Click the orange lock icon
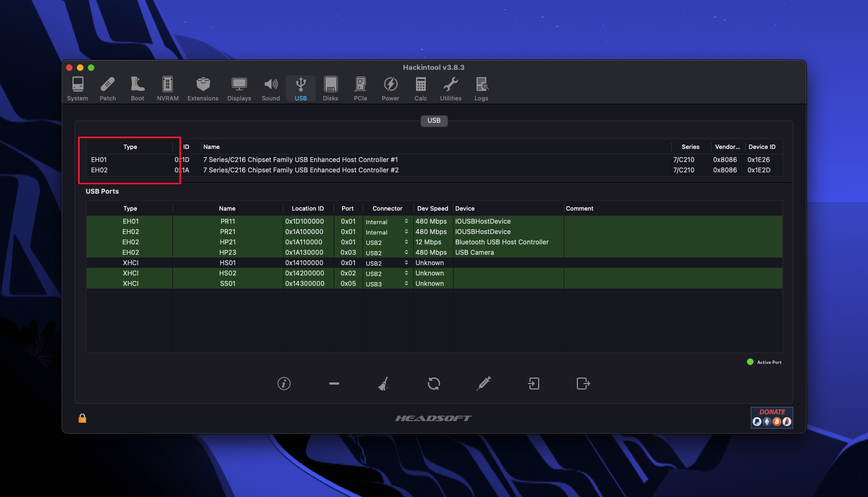The image size is (868, 497). tap(82, 418)
